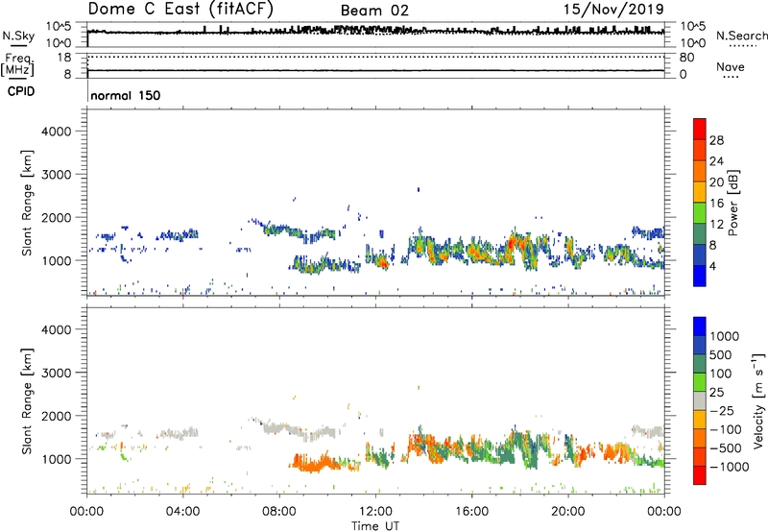Screen dimensions: 768x532
Task: Click the '18' frequency axis tick
Action: click(64, 58)
